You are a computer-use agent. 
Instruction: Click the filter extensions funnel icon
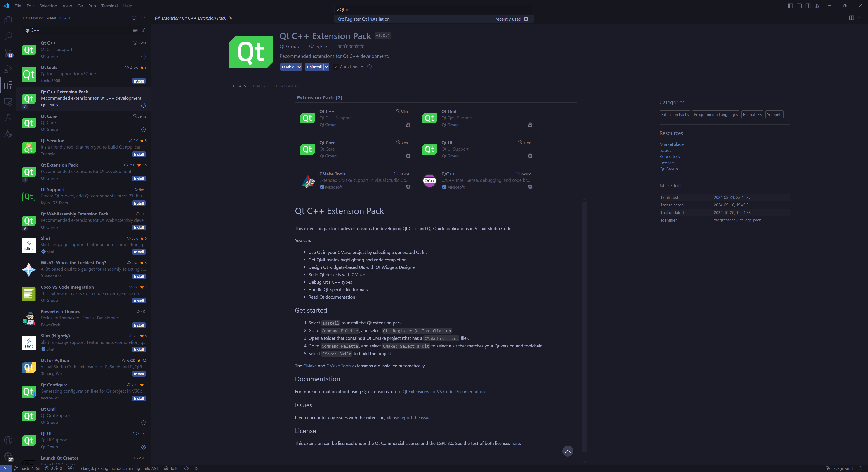click(143, 30)
